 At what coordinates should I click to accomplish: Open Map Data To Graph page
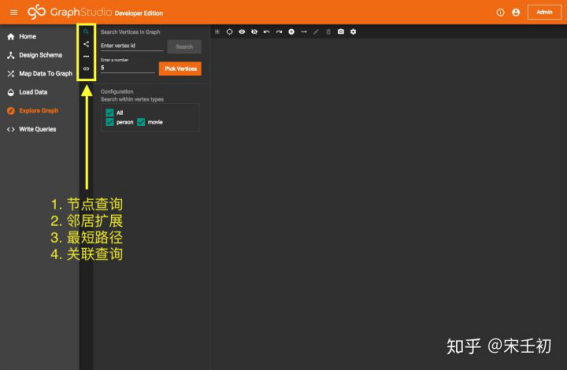(x=40, y=73)
